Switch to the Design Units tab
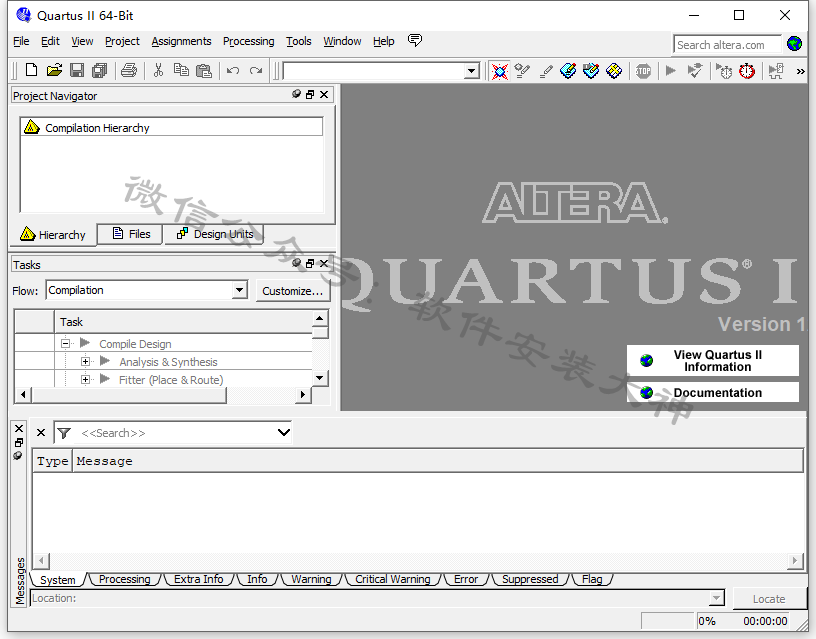Viewport: 816px width, 639px height. (x=214, y=234)
